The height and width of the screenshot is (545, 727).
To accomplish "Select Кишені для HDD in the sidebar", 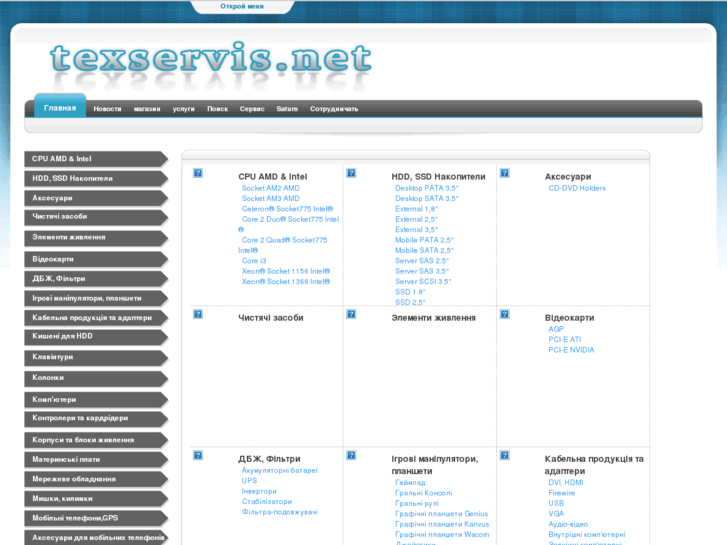I will click(x=96, y=337).
